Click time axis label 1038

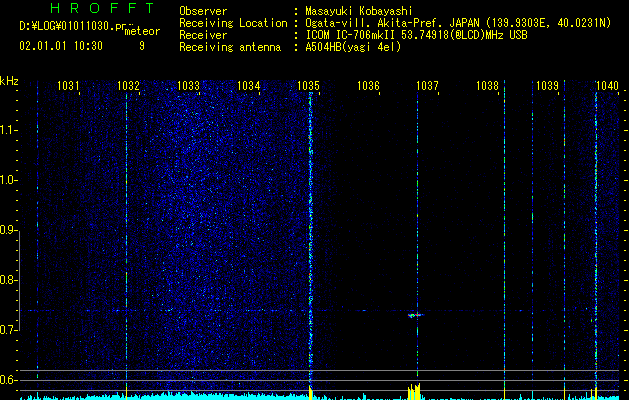pyautogui.click(x=487, y=85)
